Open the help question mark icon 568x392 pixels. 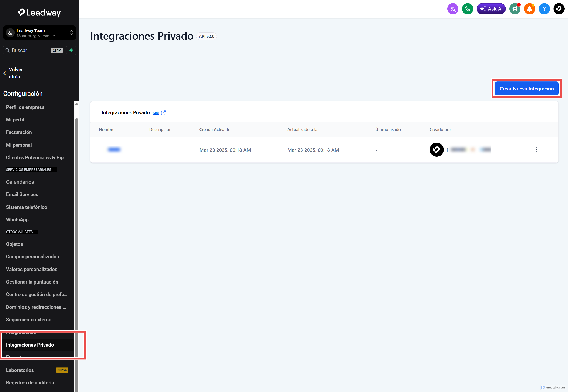point(544,9)
